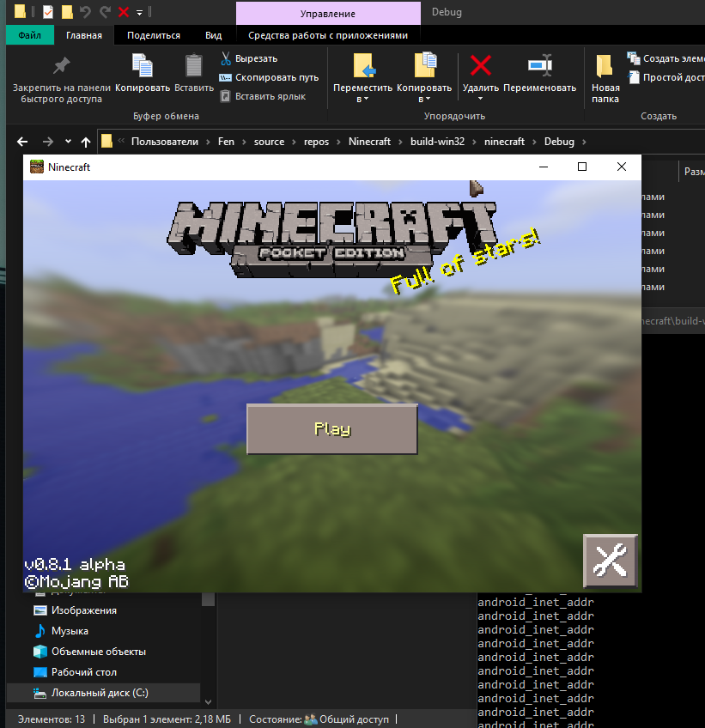Click source in the address path
The height and width of the screenshot is (728, 705).
click(x=269, y=142)
